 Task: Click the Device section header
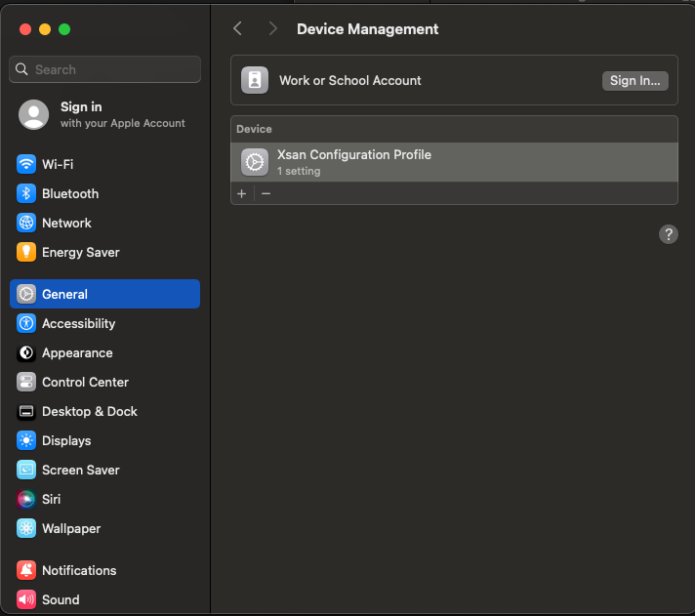pos(254,129)
